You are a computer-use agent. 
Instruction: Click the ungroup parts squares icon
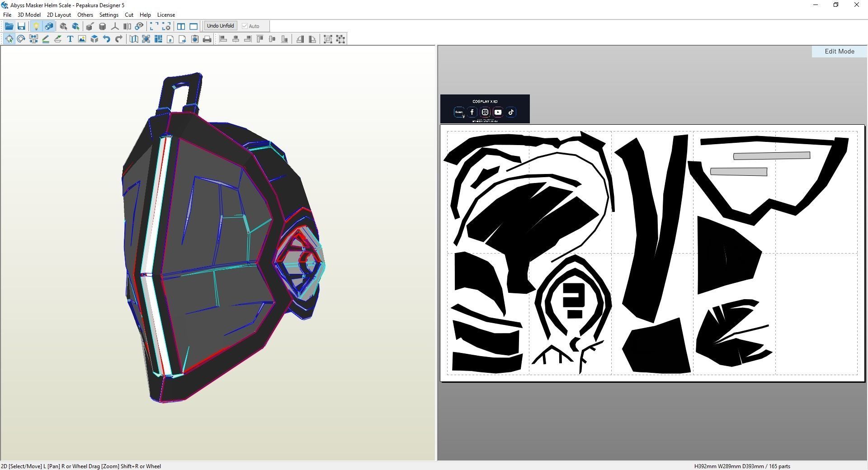pos(340,39)
